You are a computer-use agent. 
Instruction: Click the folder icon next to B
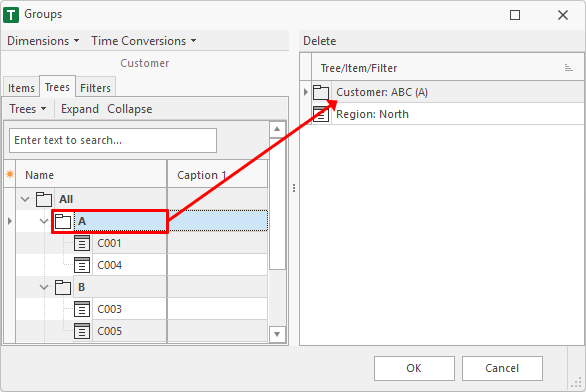pos(63,287)
